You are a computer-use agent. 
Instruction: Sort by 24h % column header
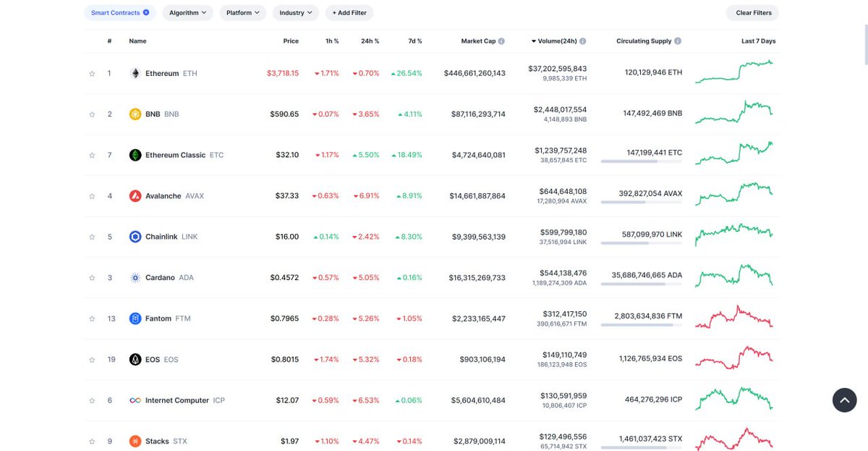pyautogui.click(x=370, y=41)
